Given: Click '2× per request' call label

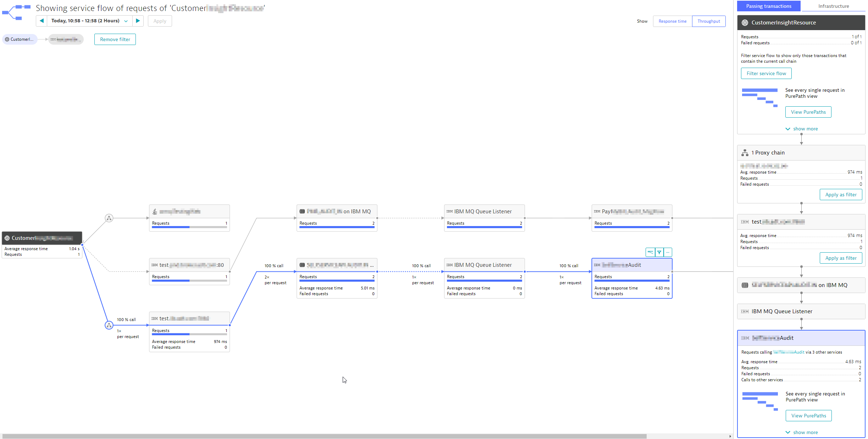Looking at the screenshot, I should 275,280.
